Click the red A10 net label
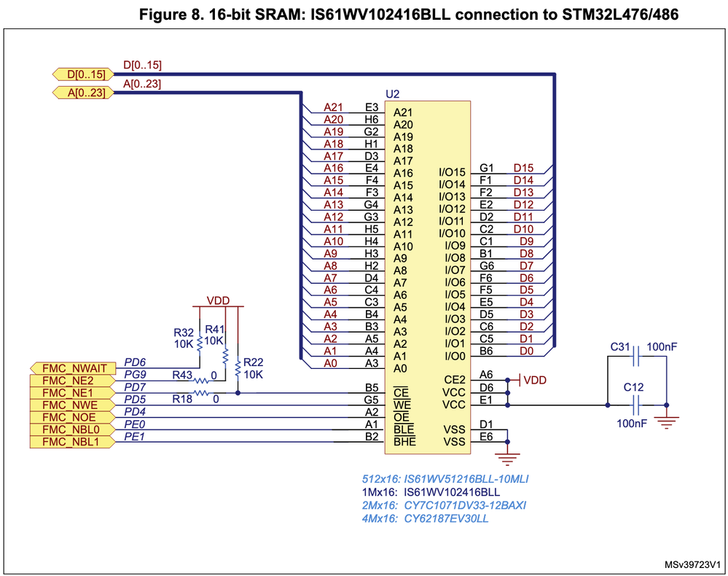The height and width of the screenshot is (576, 728). (333, 241)
